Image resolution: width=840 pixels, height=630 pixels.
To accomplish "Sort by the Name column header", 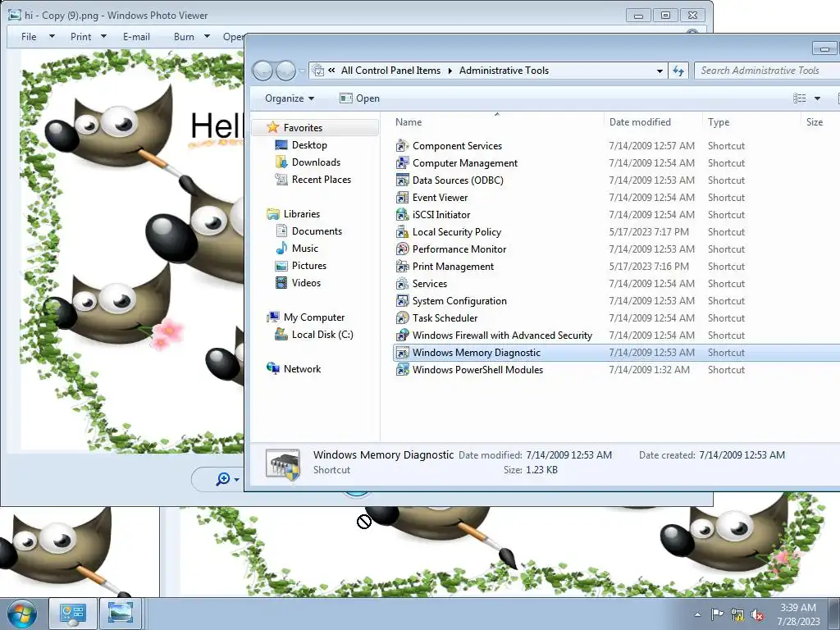I will (499, 122).
